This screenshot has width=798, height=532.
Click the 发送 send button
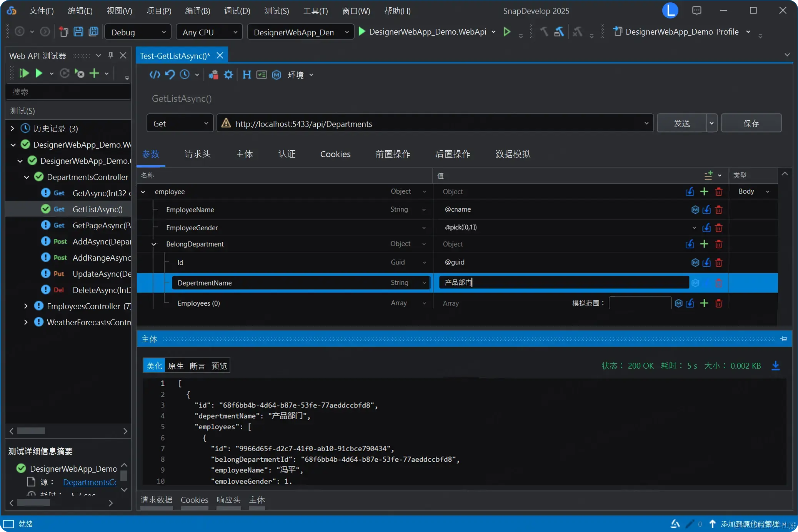(x=681, y=123)
